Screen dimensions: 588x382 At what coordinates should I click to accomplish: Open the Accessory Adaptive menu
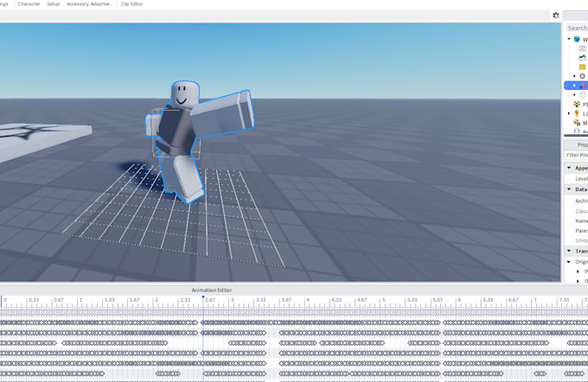click(x=89, y=3)
